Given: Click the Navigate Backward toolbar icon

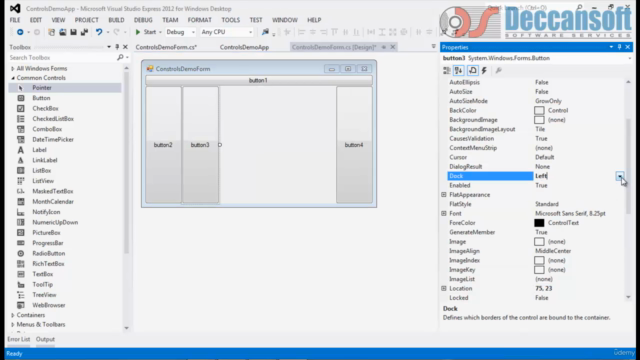Looking at the screenshot, I should pyautogui.click(x=20, y=32).
